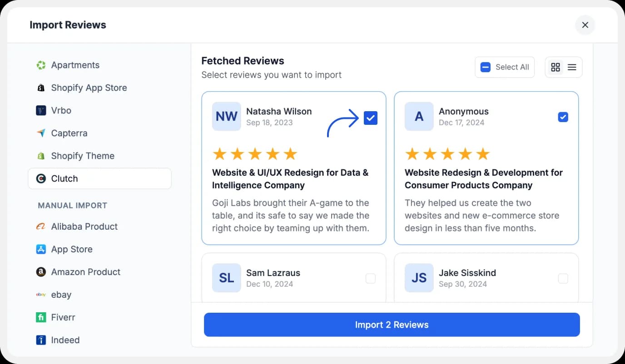Select the Capterra import source icon
This screenshot has height=364, width=625.
pos(41,133)
